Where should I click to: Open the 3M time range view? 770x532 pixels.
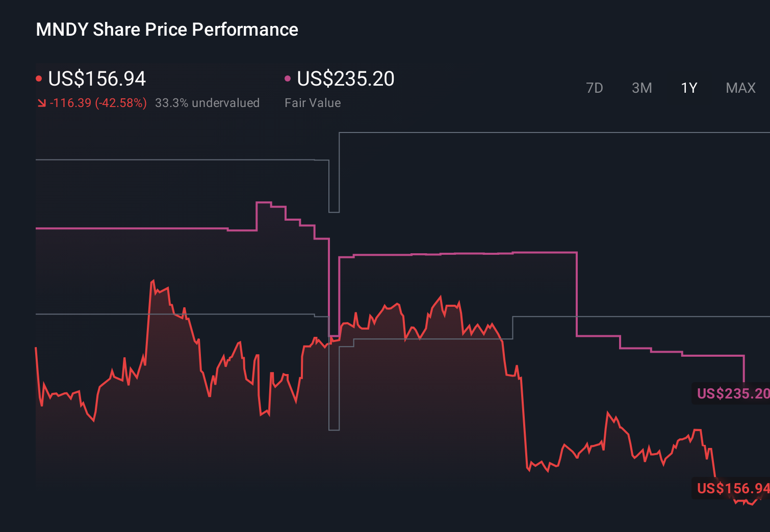coord(642,88)
